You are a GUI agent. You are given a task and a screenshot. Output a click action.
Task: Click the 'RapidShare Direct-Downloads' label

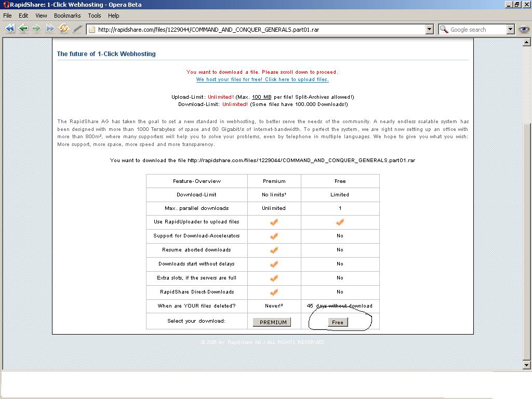197,292
